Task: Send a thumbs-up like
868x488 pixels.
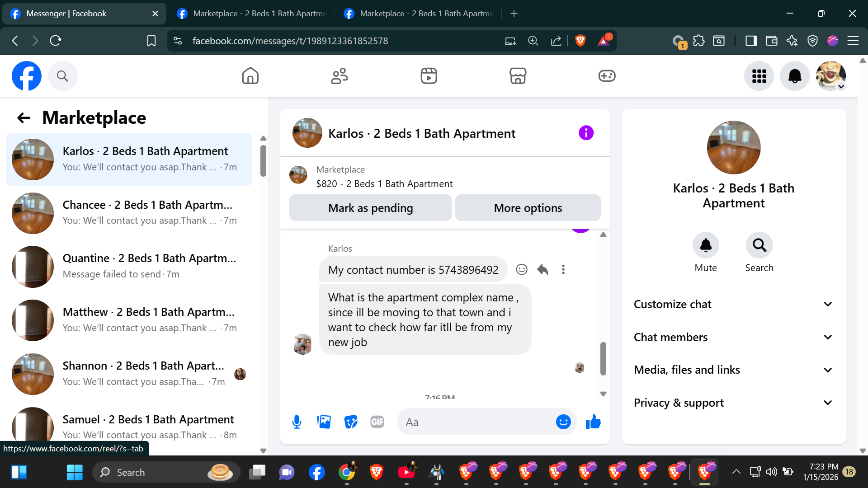Action: click(593, 422)
